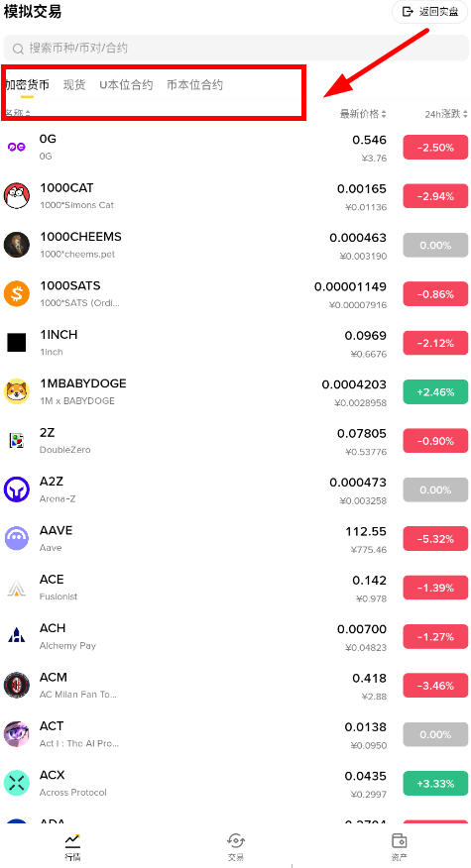Switch to the U本位合约 tab
This screenshot has height=868, width=471.
[x=126, y=84]
